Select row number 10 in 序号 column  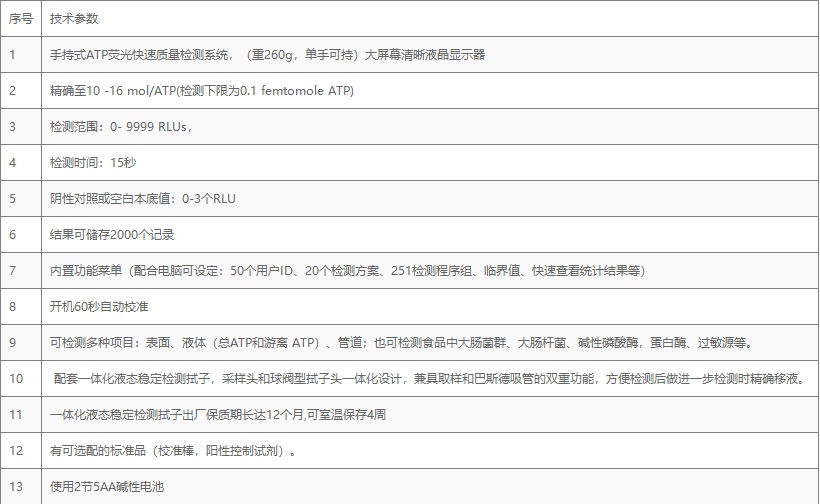coord(15,379)
